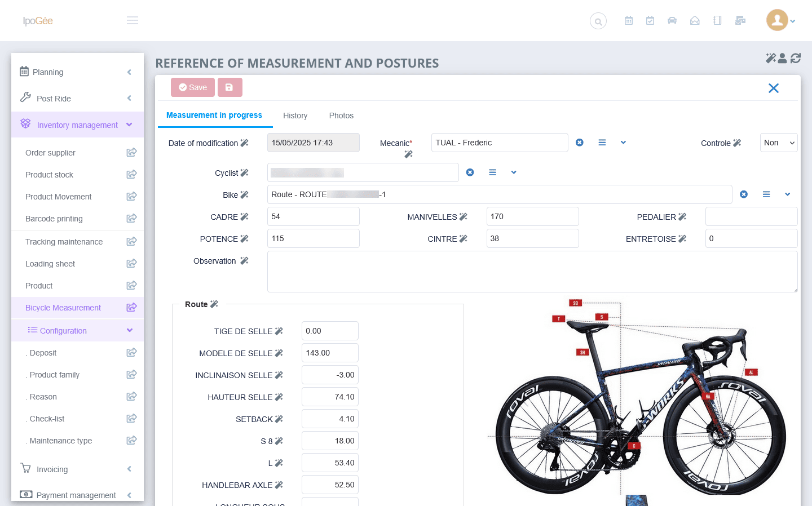Expand the Invoicing menu section
The height and width of the screenshot is (506, 812).
click(77, 469)
